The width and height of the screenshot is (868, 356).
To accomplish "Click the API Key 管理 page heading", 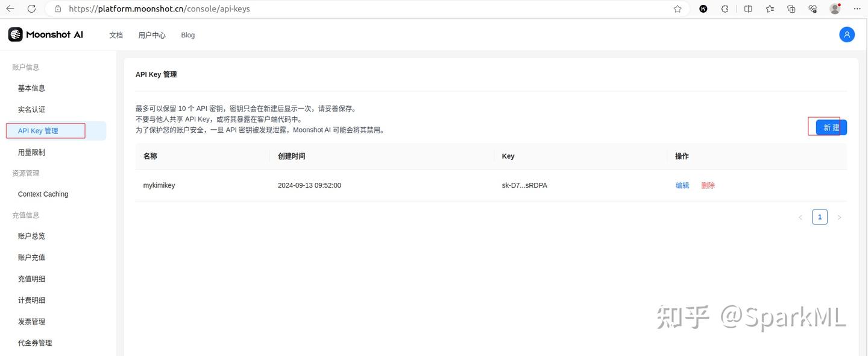I will 156,74.
